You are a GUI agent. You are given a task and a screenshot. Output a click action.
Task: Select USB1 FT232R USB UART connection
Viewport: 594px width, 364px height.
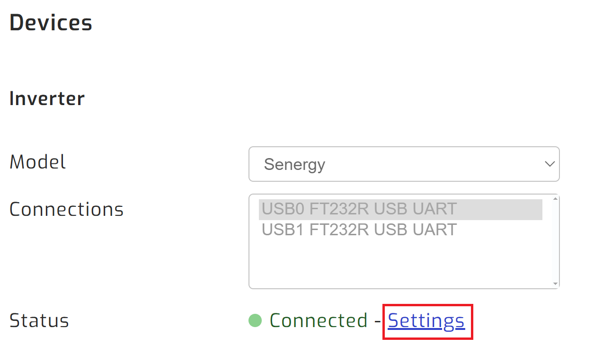click(358, 230)
